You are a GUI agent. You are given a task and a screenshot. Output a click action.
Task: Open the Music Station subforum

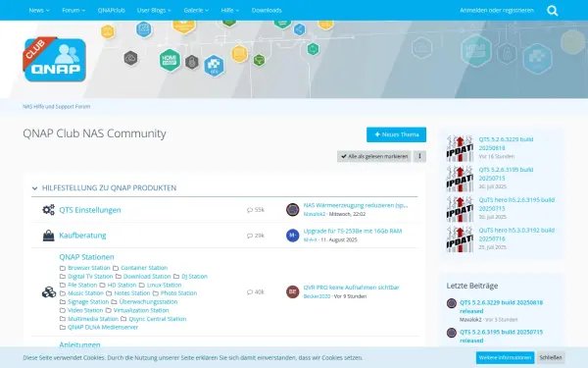pyautogui.click(x=85, y=293)
